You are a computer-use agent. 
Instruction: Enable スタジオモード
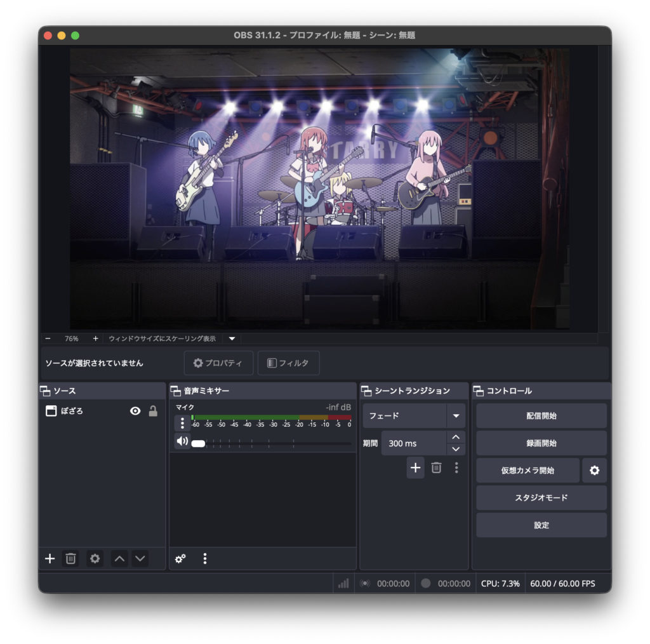coord(541,498)
